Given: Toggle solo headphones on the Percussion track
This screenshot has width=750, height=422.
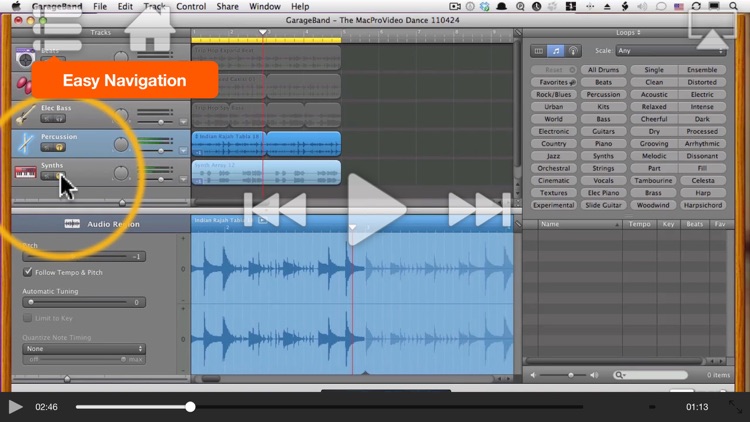Looking at the screenshot, I should pos(59,147).
